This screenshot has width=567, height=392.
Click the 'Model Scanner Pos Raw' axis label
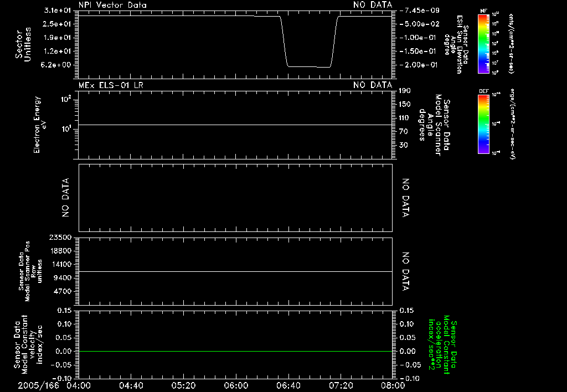tap(31, 271)
